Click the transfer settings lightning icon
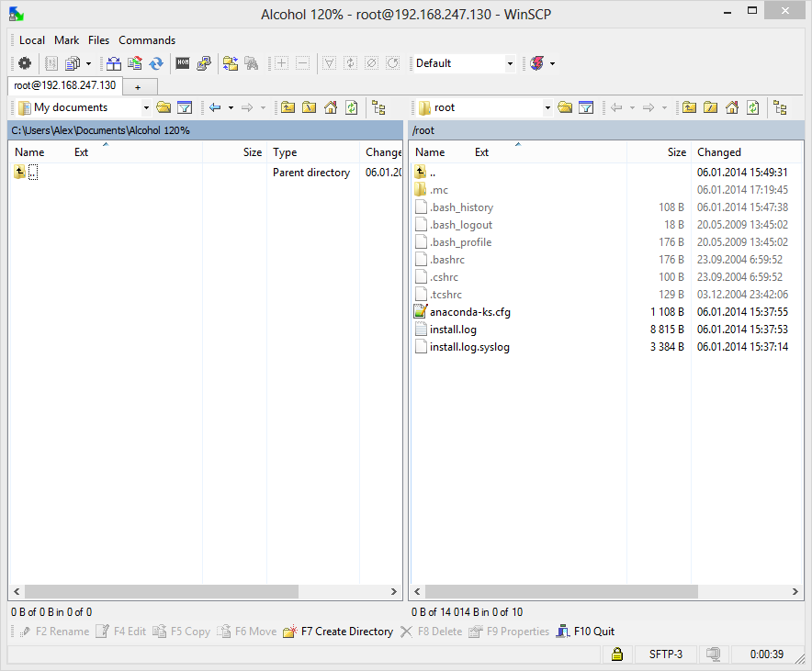Image resolution: width=812 pixels, height=671 pixels. 537,63
